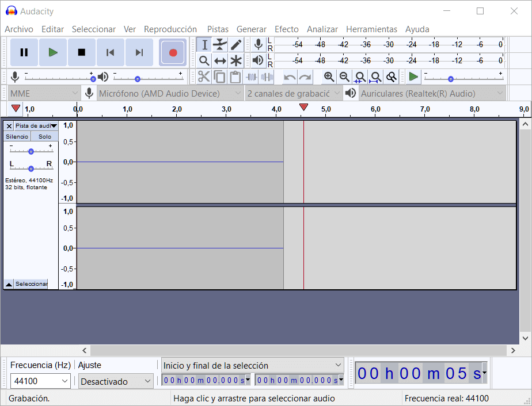The height and width of the screenshot is (406, 532).
Task: Click the pinned play head button by timeline
Action: coord(16,109)
